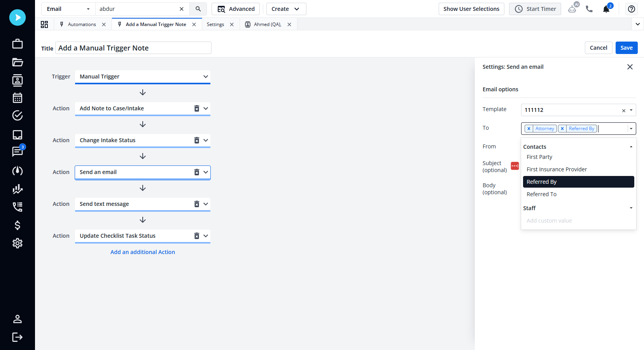Delete the Send an email action
The height and width of the screenshot is (350, 644).
tap(196, 172)
